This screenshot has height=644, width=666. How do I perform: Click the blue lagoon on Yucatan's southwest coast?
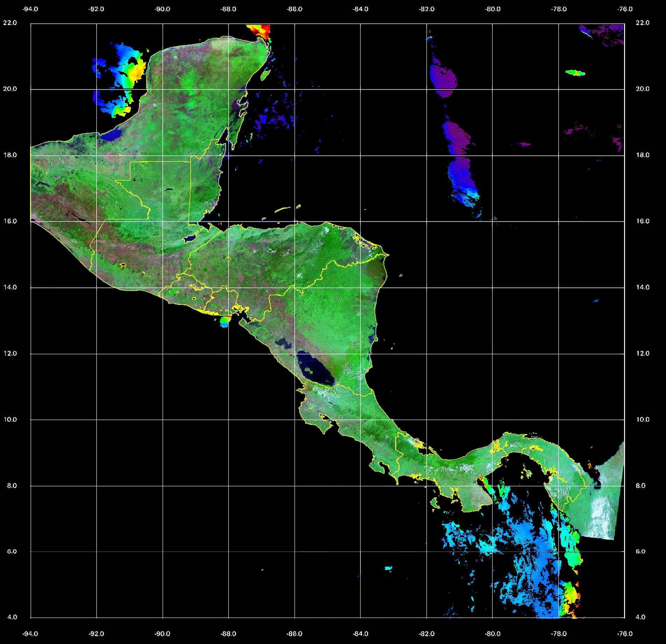point(112,135)
